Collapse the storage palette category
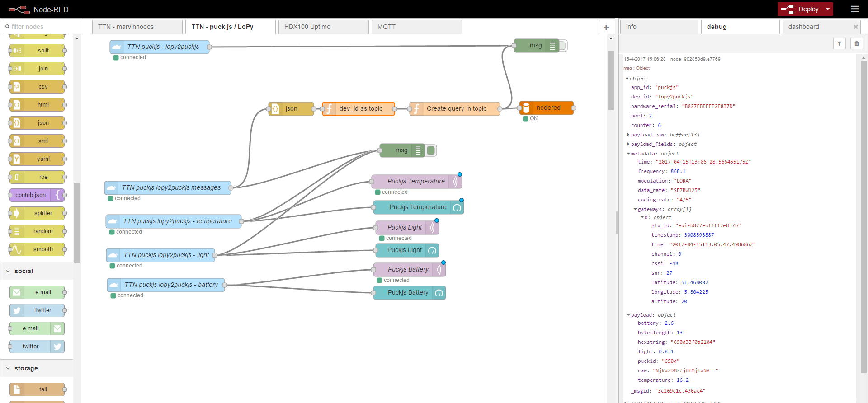 coord(37,368)
